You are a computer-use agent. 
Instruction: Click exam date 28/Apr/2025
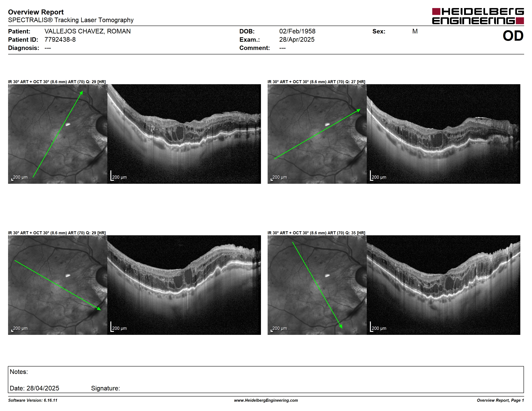297,39
